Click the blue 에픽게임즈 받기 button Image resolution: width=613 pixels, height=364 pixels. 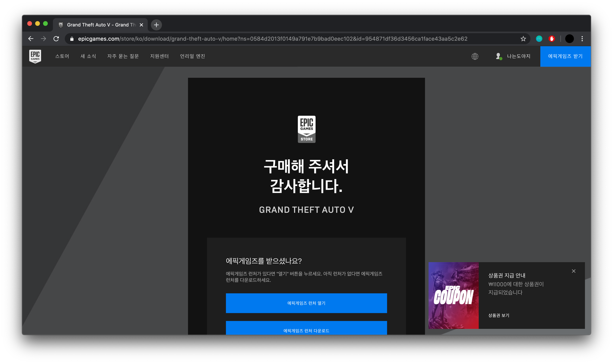[x=565, y=56]
